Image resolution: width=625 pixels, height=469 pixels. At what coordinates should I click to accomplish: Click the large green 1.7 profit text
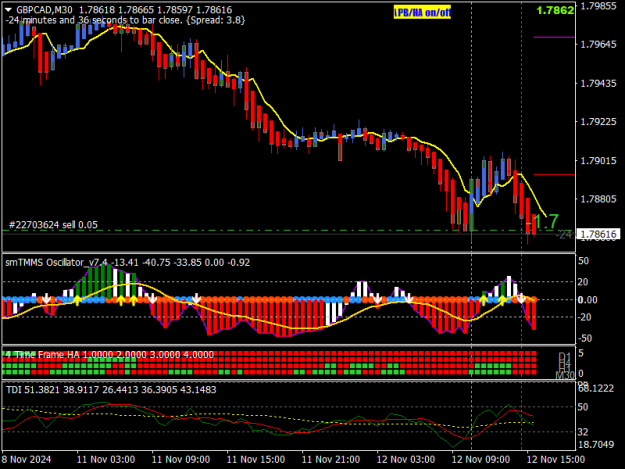546,222
